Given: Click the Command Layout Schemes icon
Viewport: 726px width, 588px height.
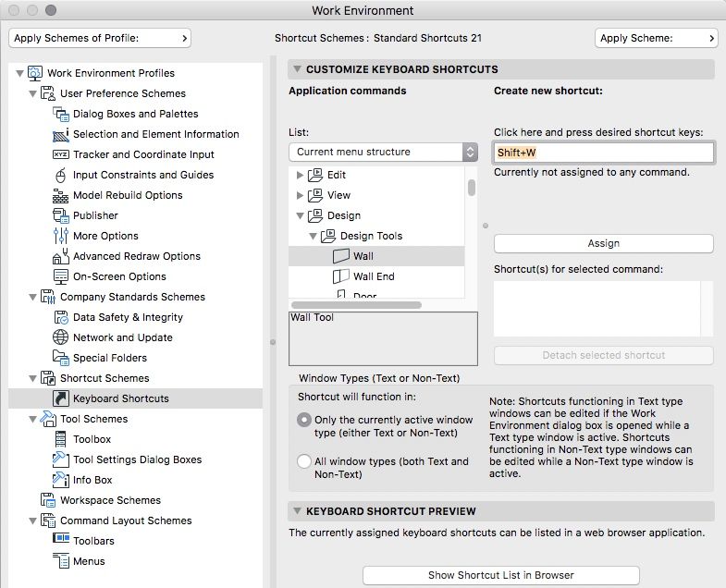Looking at the screenshot, I should click(48, 521).
